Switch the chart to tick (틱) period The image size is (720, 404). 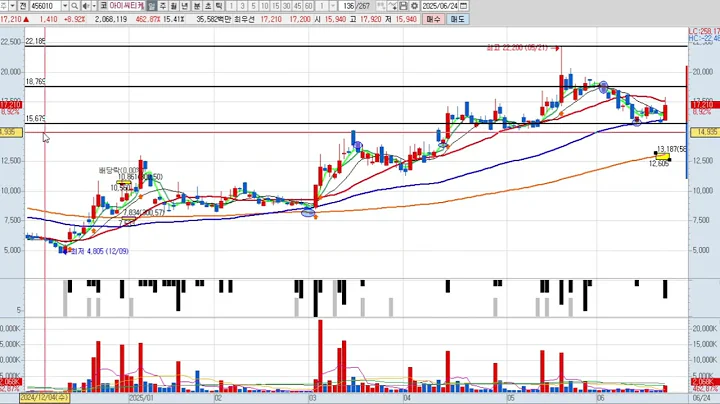[219, 6]
